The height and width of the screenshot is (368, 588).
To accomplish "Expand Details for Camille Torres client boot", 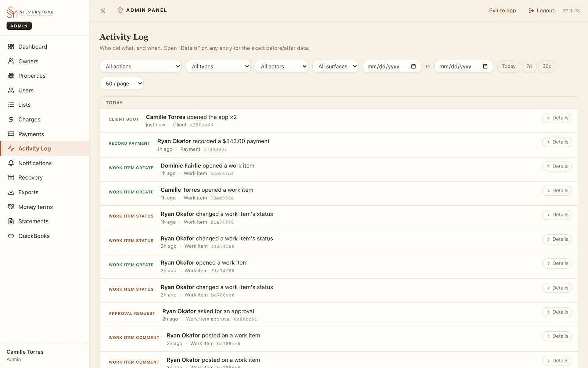I will pos(557,118).
